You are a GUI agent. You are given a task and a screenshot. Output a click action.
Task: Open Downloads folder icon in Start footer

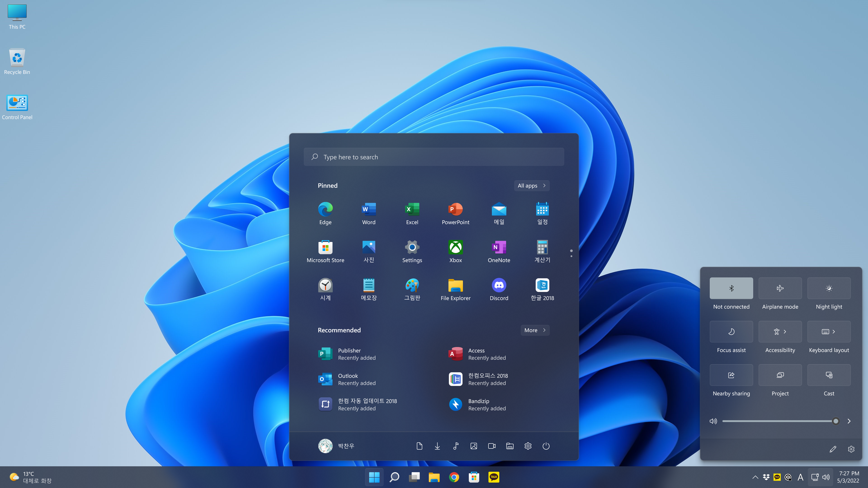pyautogui.click(x=437, y=446)
